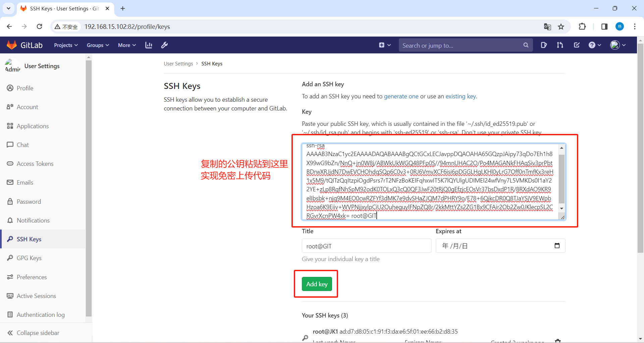The height and width of the screenshot is (343, 644).
Task: Toggle the bookmark star in address bar
Action: [x=561, y=27]
